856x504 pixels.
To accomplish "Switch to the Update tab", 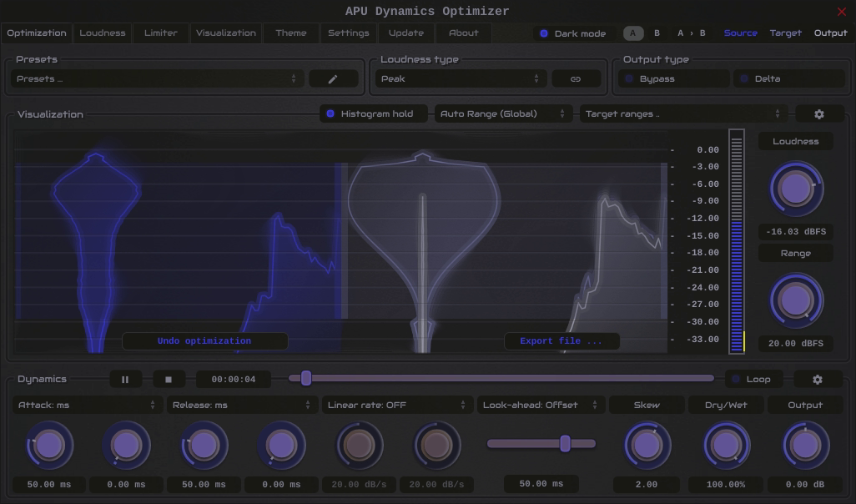I will pos(406,33).
